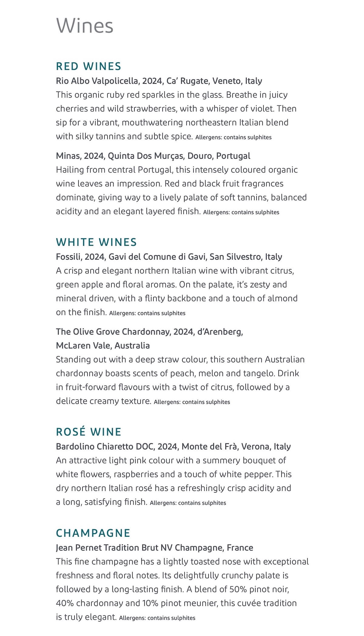Click the allergens note under Champagne description
This screenshot has height=636, width=364.
tap(157, 618)
